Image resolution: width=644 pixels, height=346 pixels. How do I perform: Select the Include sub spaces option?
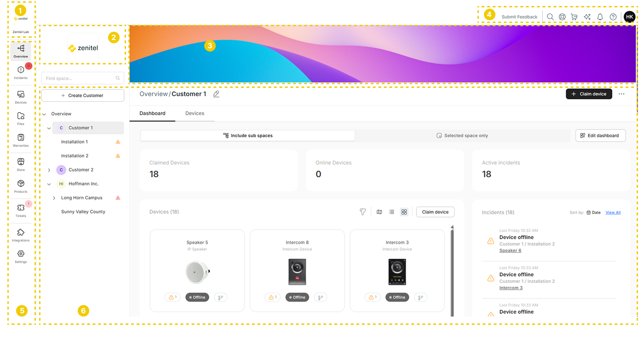click(x=247, y=136)
